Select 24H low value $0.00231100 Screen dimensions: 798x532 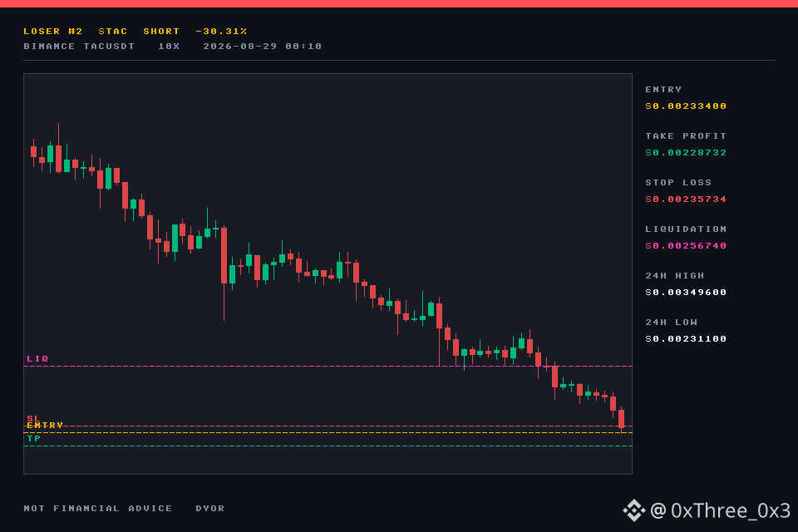click(686, 339)
